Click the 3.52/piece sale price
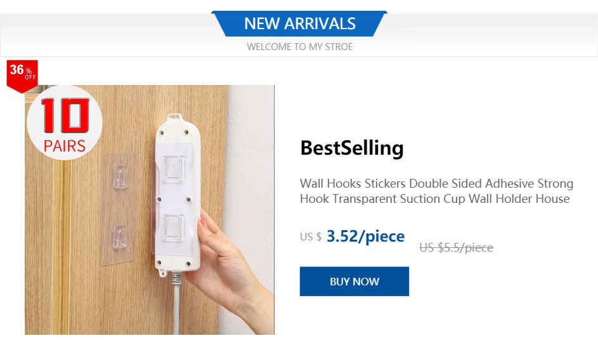This screenshot has width=598, height=364. [365, 237]
